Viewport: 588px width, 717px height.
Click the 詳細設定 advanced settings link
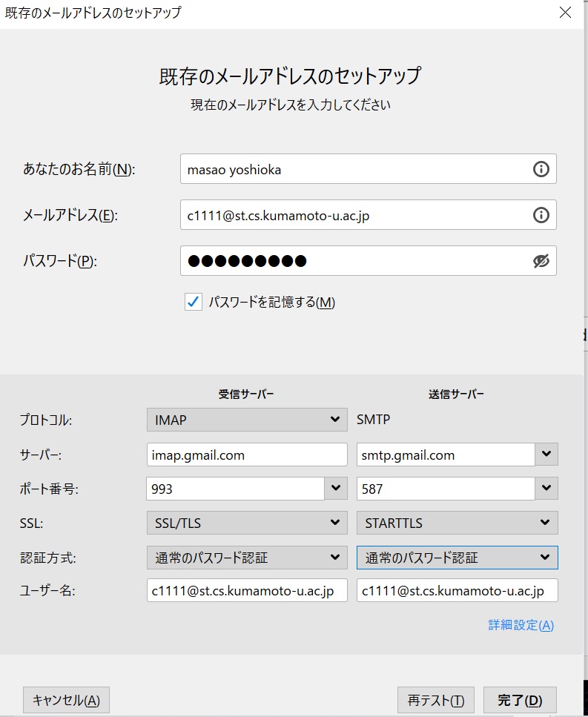[x=521, y=625]
